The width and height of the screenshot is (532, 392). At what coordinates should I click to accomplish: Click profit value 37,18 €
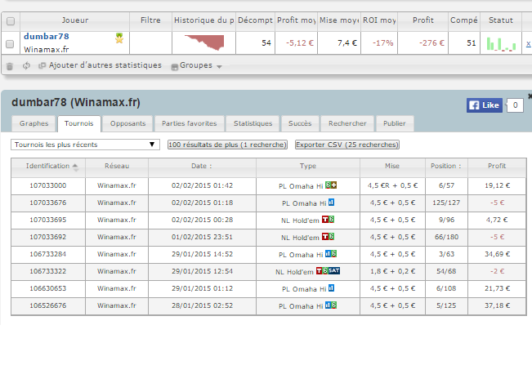(497, 306)
